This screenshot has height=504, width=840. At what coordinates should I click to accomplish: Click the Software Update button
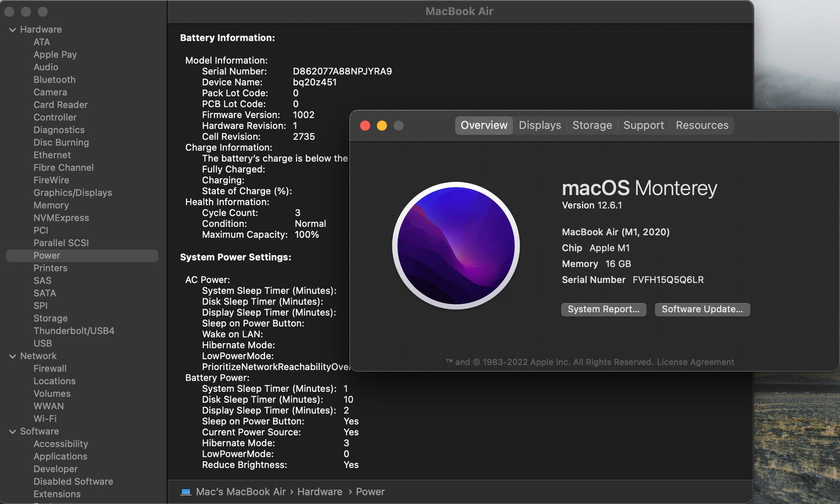pyautogui.click(x=702, y=309)
